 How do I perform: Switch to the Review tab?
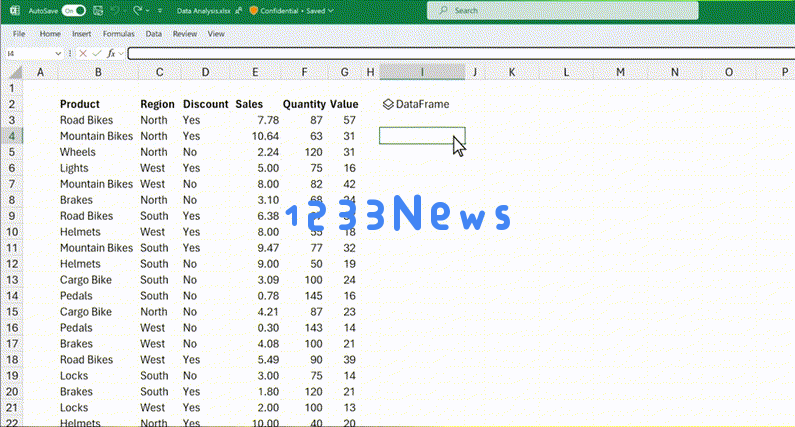tap(185, 34)
